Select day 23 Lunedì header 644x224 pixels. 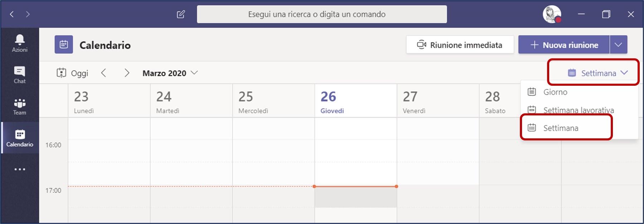109,101
